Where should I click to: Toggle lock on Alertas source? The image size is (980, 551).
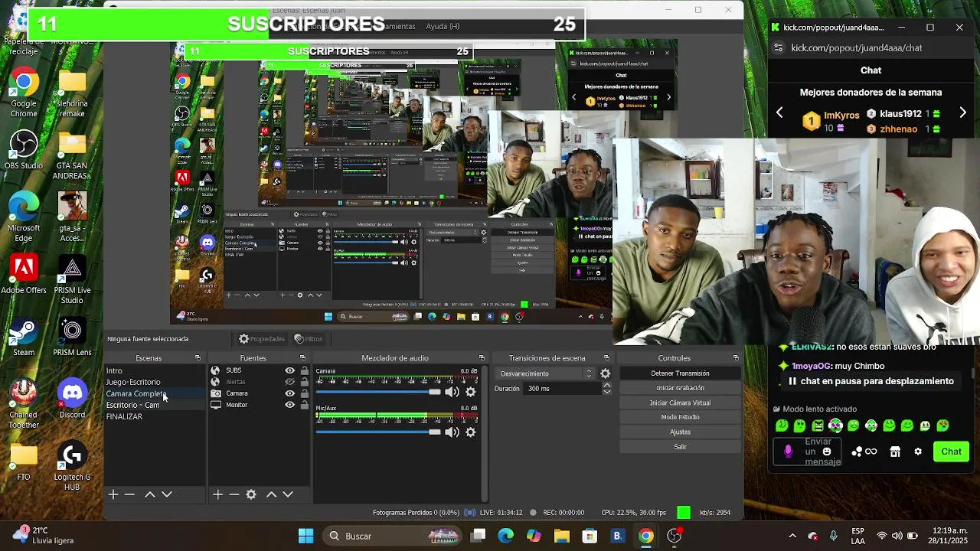pyautogui.click(x=304, y=382)
